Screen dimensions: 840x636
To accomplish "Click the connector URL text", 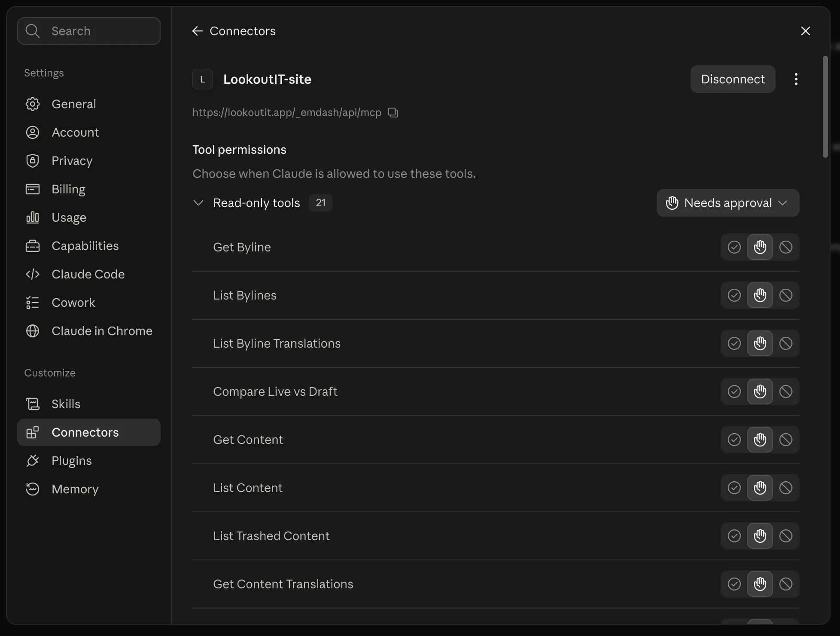I will pyautogui.click(x=287, y=113).
